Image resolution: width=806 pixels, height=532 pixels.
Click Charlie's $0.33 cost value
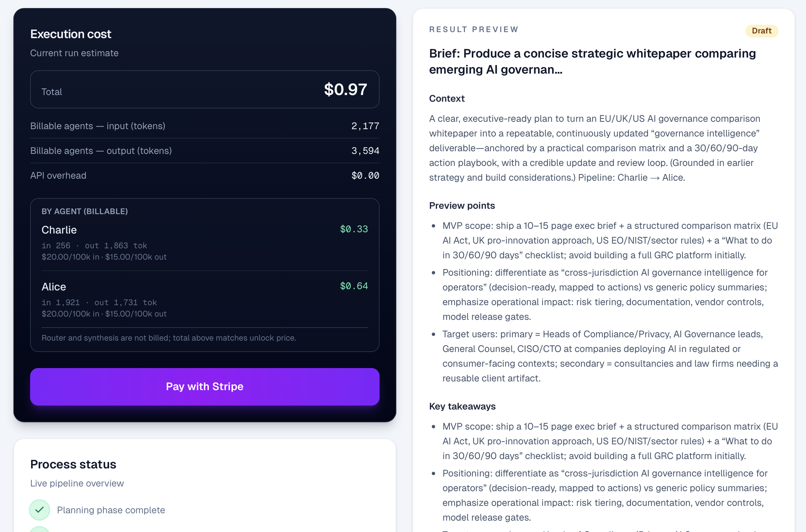point(353,229)
